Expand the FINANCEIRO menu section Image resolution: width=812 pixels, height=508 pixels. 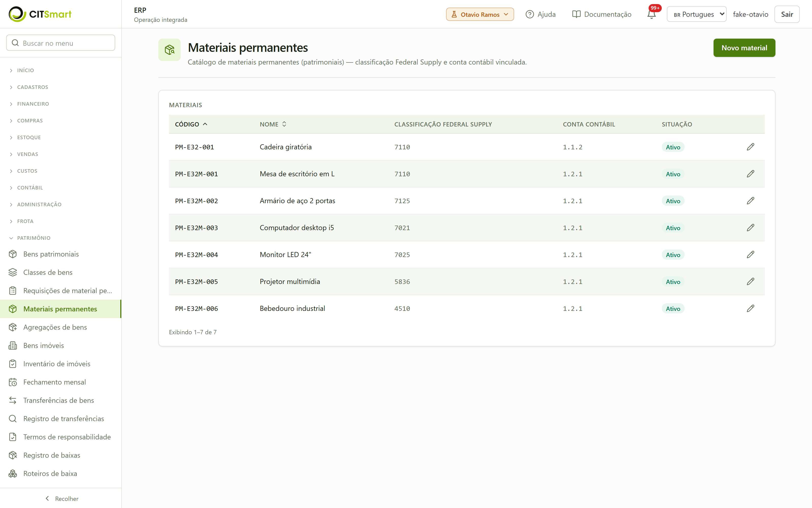coord(33,104)
